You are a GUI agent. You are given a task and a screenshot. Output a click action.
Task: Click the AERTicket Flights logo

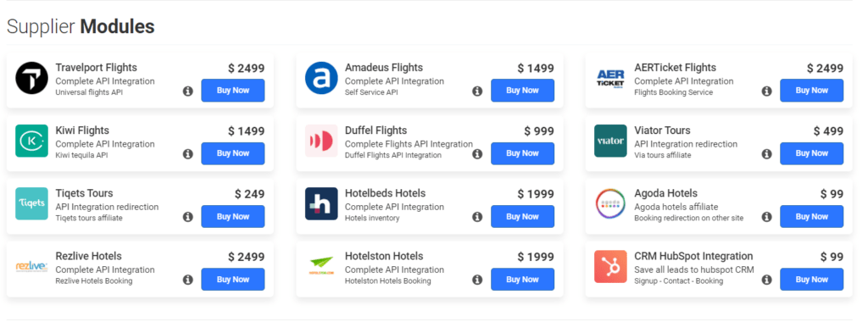[610, 78]
